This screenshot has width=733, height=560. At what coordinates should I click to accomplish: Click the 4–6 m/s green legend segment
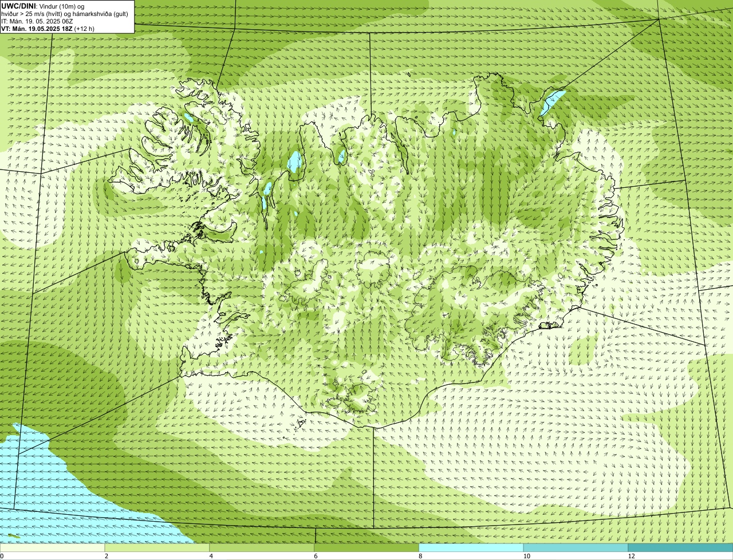[262, 548]
